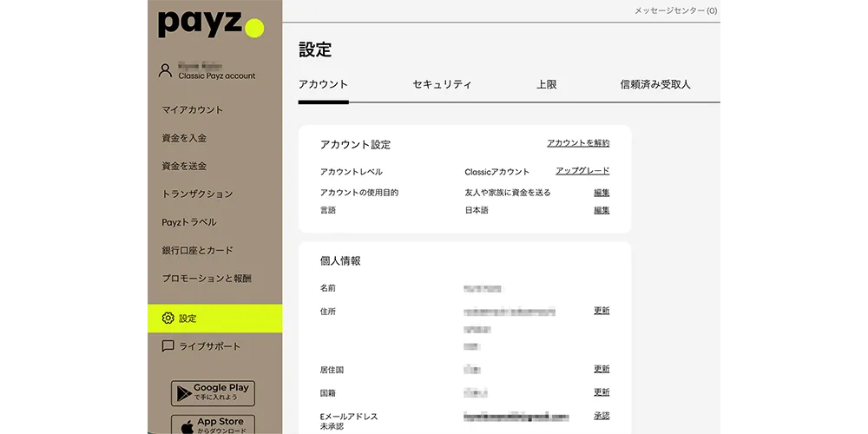Open マイアカウント in the sidebar
The width and height of the screenshot is (868, 434).
[192, 110]
